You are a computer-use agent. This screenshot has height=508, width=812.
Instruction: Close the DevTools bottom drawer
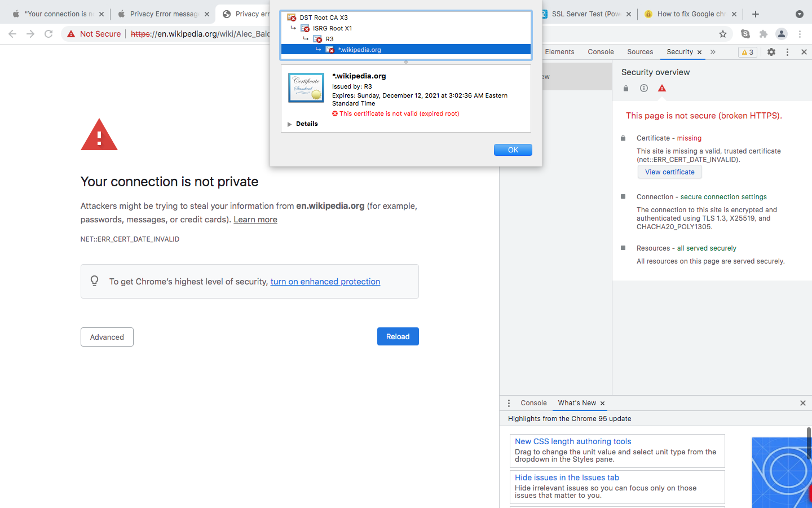803,403
